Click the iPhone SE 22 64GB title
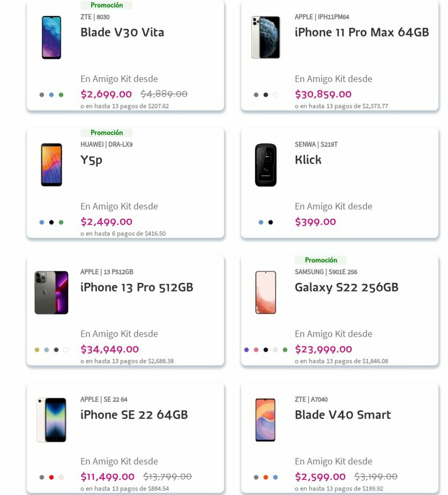448x495 pixels. [134, 415]
